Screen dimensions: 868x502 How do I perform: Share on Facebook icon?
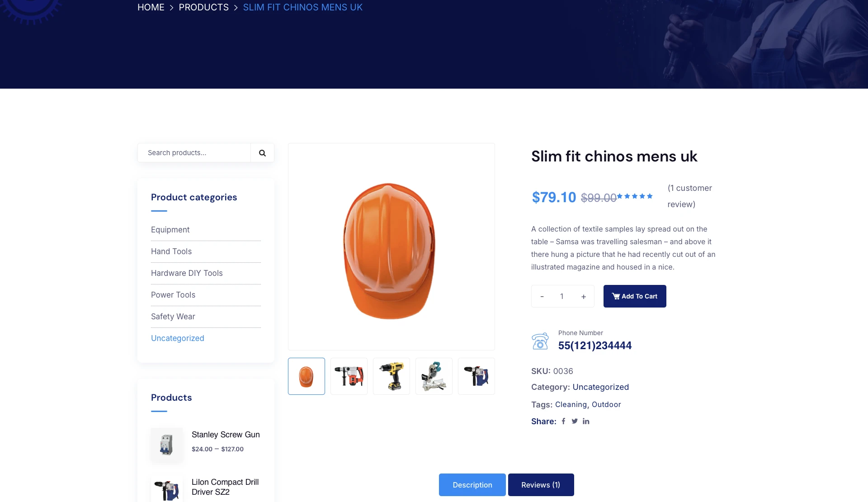[563, 421]
